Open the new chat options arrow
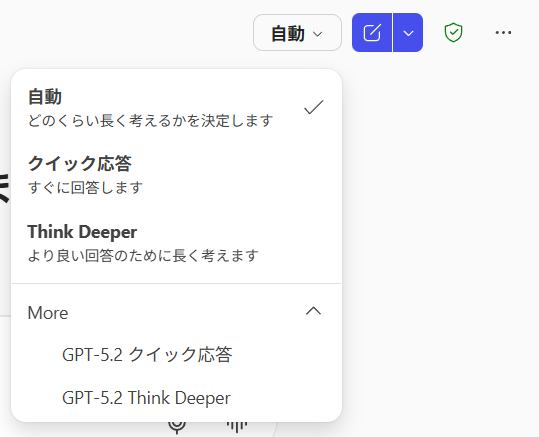This screenshot has width=539, height=437. [x=408, y=33]
